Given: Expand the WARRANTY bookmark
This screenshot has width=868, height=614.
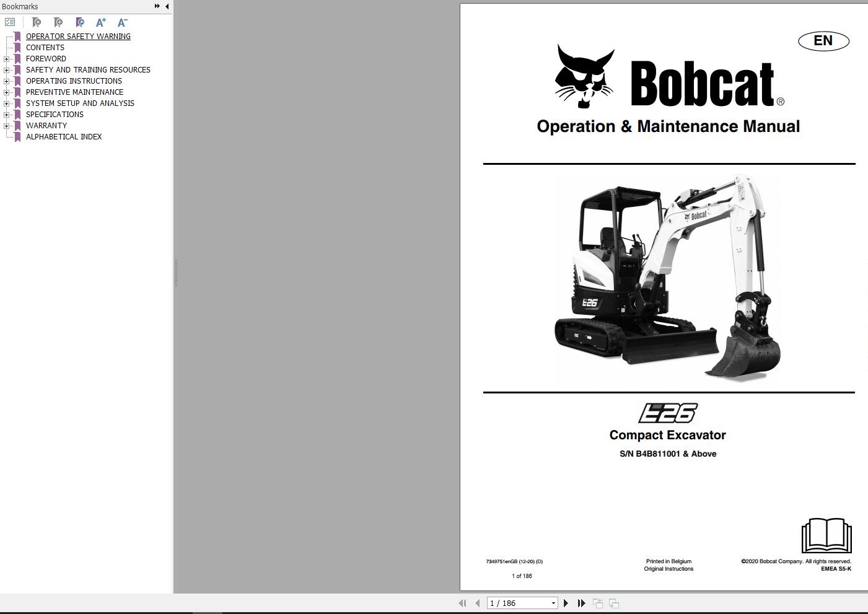Looking at the screenshot, I should coord(7,126).
